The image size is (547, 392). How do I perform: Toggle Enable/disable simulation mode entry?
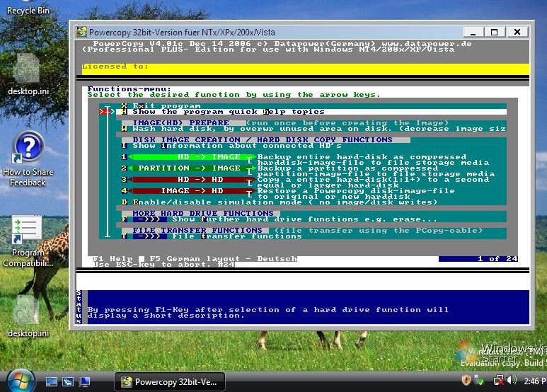(279, 202)
